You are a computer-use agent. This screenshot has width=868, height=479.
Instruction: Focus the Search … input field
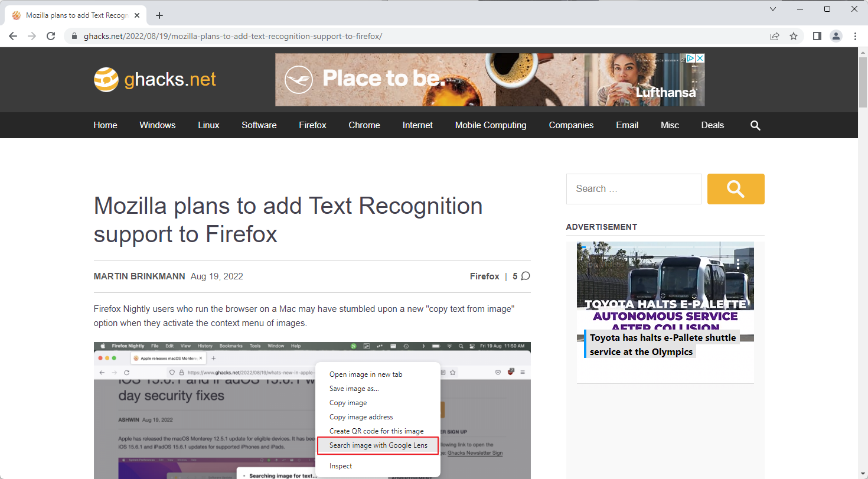[634, 189]
